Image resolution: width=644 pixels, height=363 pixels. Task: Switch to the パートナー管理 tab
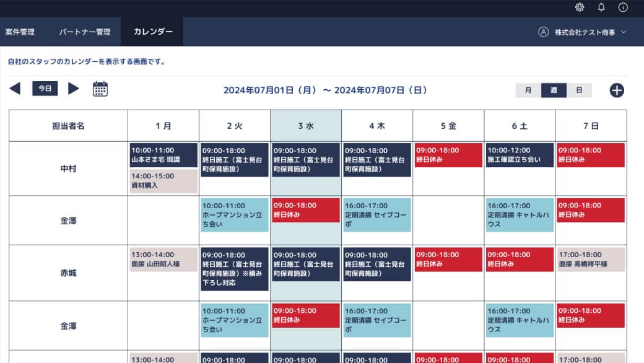(x=85, y=32)
